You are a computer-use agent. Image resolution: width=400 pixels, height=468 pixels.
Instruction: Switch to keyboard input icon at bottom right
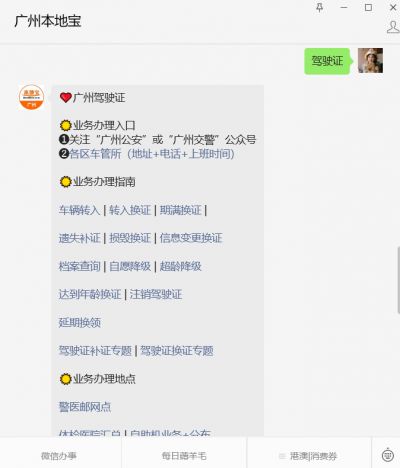click(388, 455)
